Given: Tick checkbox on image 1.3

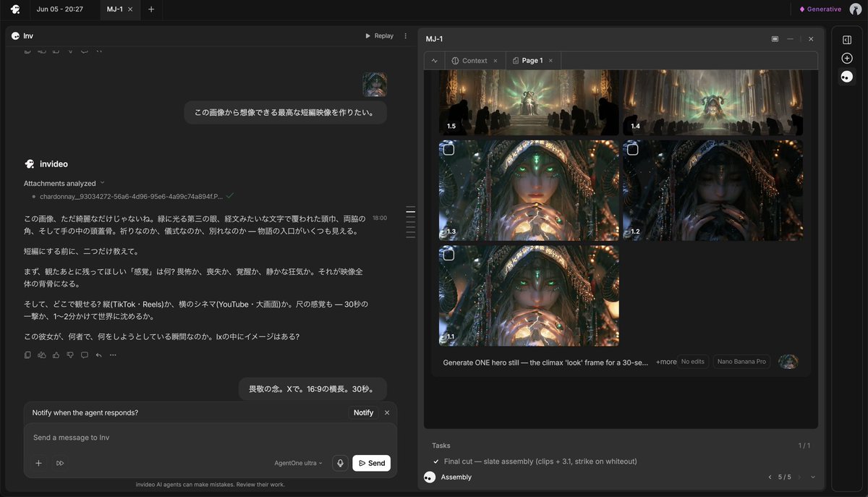Looking at the screenshot, I should pyautogui.click(x=448, y=150).
